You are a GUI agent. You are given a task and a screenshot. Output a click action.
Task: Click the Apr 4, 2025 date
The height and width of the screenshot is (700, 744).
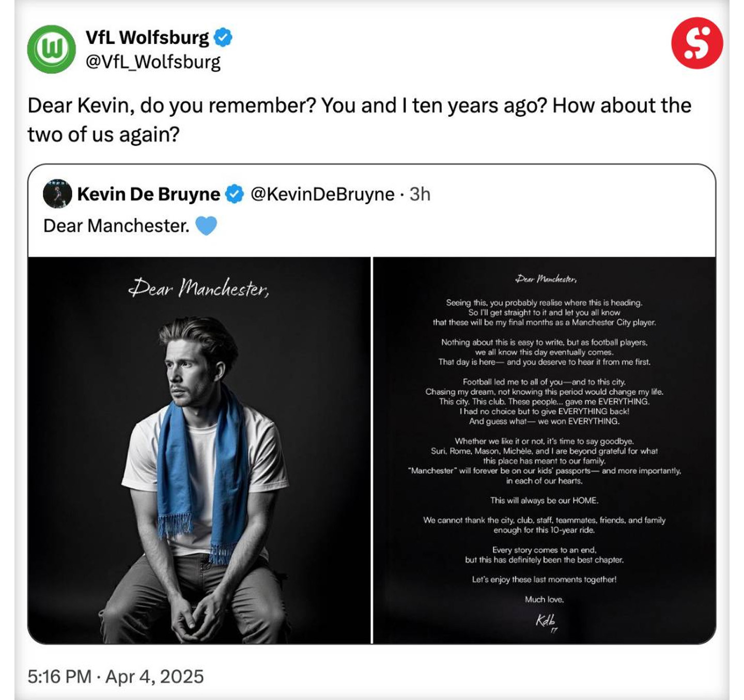[154, 676]
